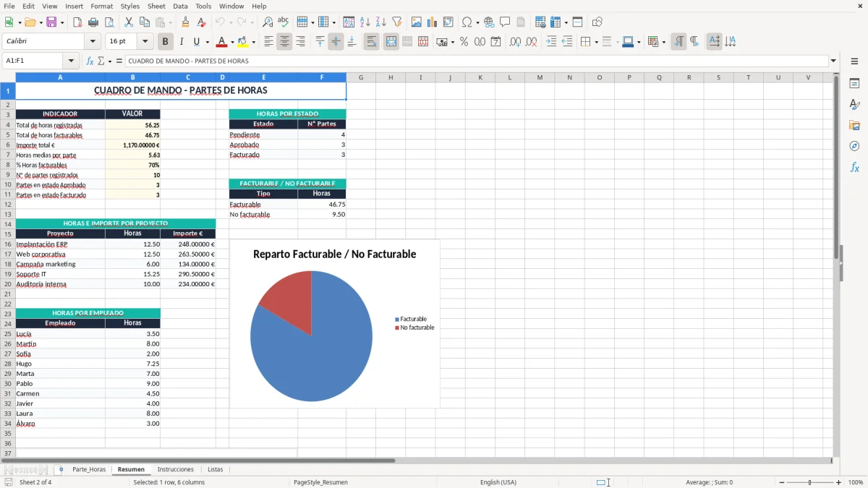Open the Sheet menu

tap(156, 6)
